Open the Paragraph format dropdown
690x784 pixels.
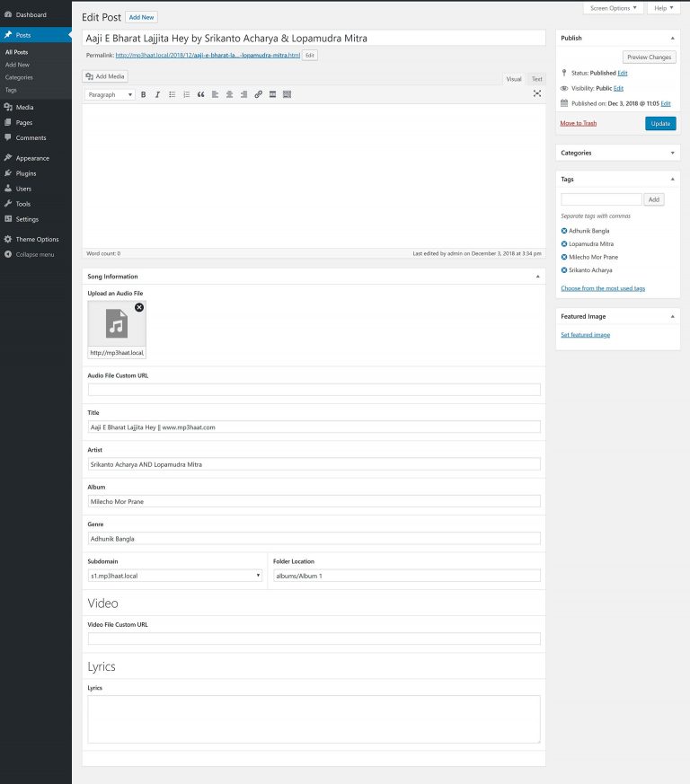coord(110,94)
